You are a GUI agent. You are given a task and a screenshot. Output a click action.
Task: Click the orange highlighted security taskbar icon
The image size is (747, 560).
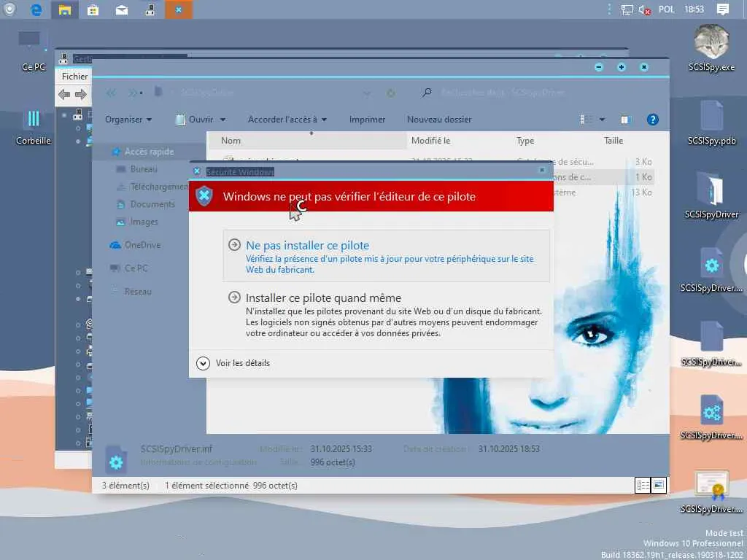[x=179, y=9]
